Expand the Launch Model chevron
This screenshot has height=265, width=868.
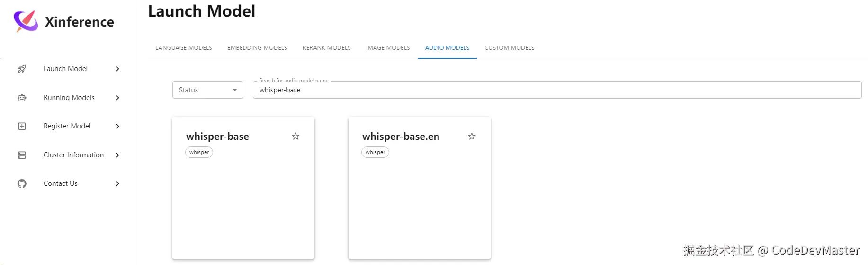pyautogui.click(x=117, y=69)
